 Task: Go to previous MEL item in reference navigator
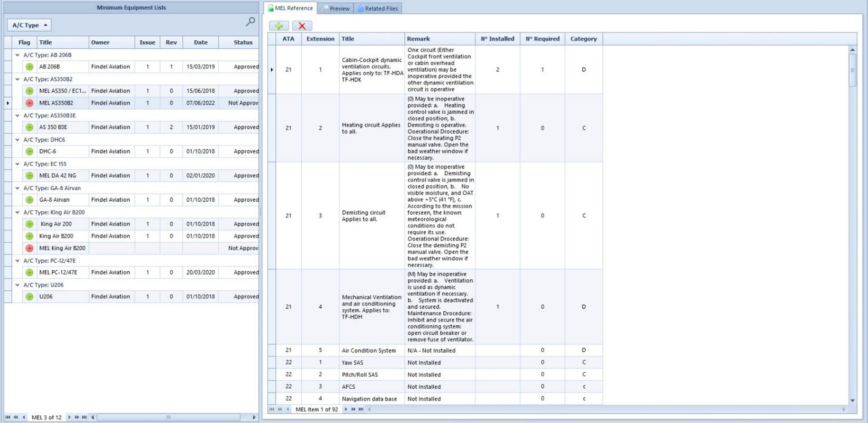pos(287,409)
